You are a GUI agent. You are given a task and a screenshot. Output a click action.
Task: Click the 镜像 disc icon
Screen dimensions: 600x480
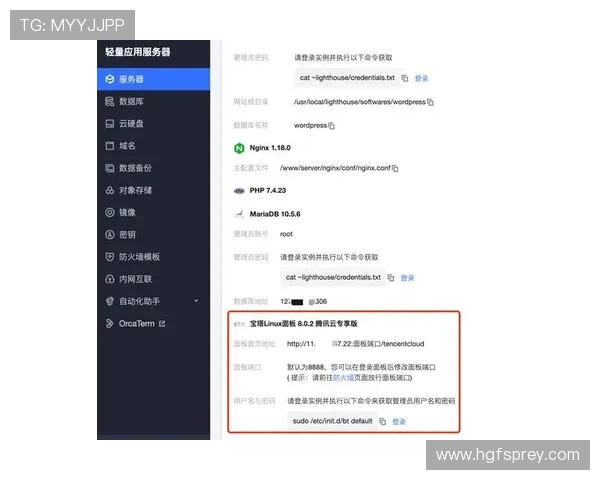[x=110, y=212]
